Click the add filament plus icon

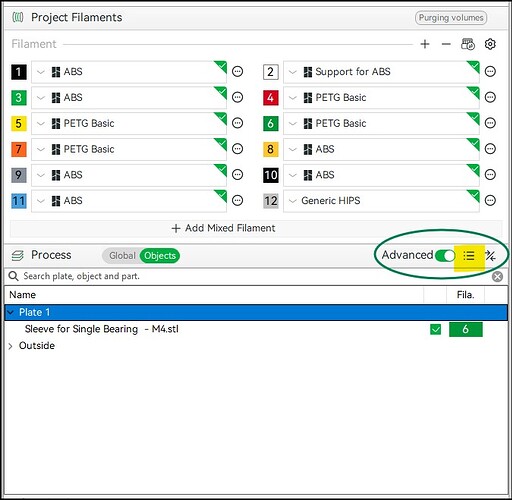(425, 44)
